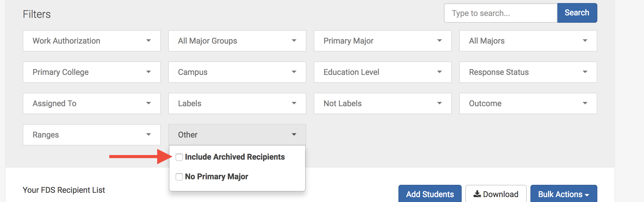Viewport: 644px width, 202px height.
Task: Open the Work Authorization dropdown
Action: pos(92,41)
